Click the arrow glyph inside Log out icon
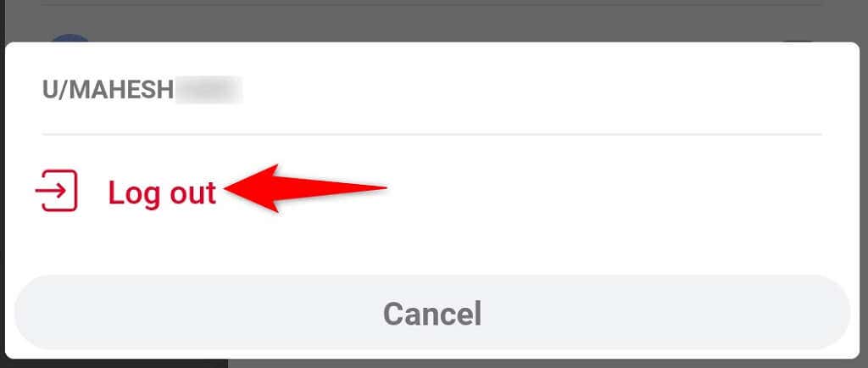Screen dimensions: 868x368 coord(51,191)
